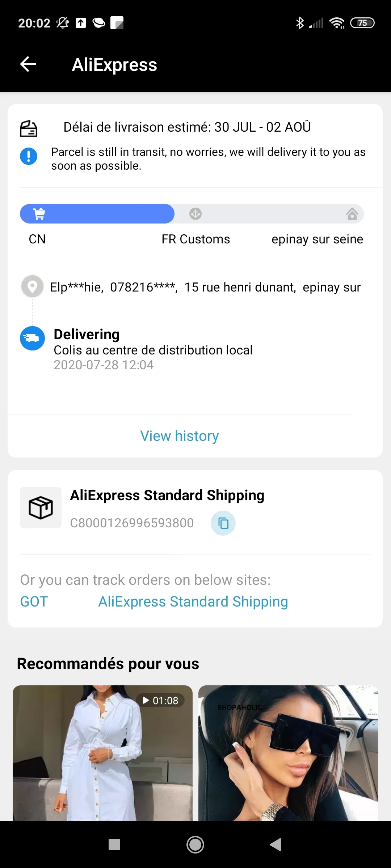Tap the delivery truck Delivering icon
Screen dimensions: 391x868
click(32, 338)
